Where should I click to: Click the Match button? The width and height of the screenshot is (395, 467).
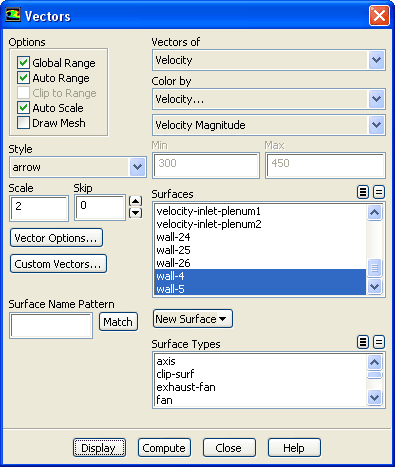[118, 322]
